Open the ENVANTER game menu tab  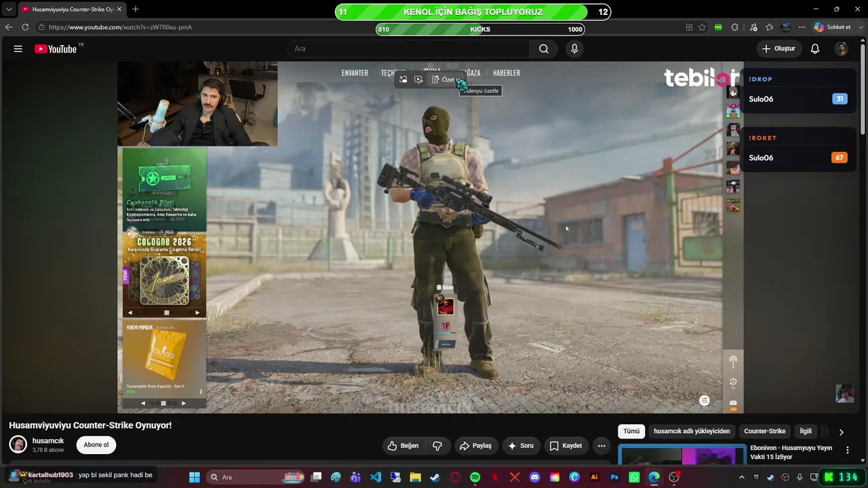355,73
